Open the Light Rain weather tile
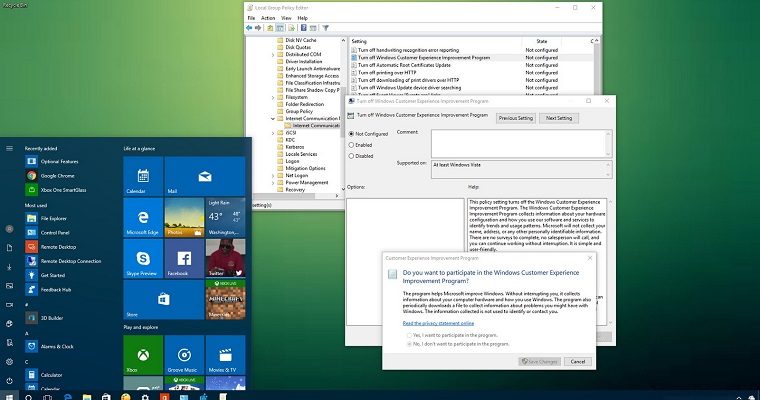The width and height of the screenshot is (760, 400). click(x=225, y=217)
